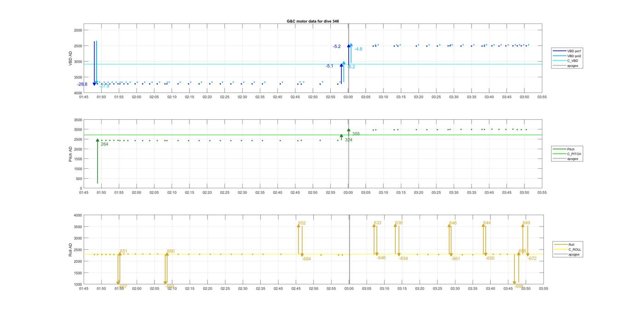Image resolution: width=644 pixels, height=319 pixels.
Task: Click the "02:30" time tick under the Roll plot
Action: (x=243, y=289)
